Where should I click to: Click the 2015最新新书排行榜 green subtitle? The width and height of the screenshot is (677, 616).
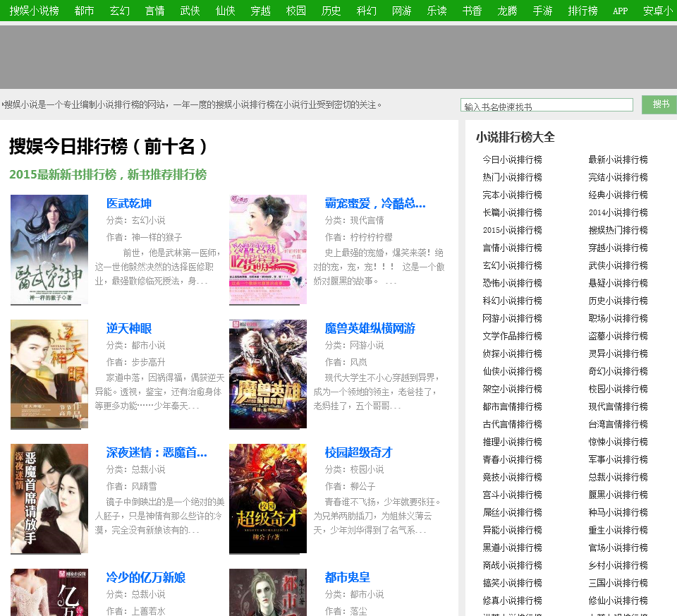[x=108, y=174]
